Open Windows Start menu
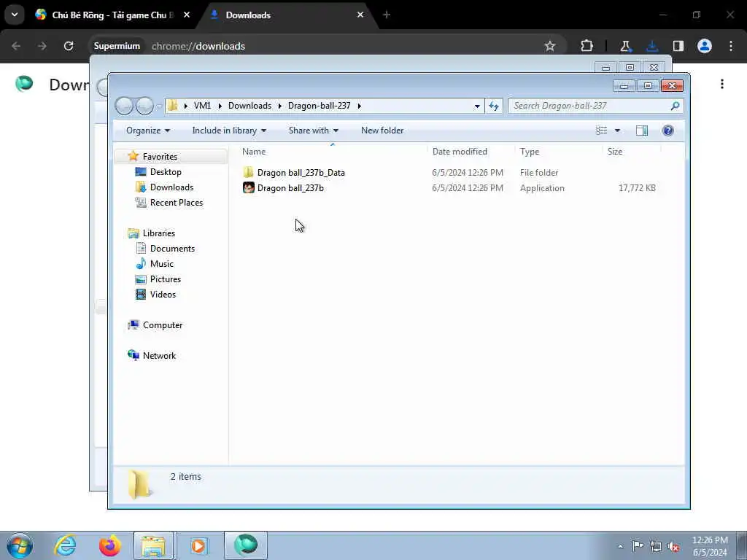This screenshot has width=747, height=560. click(x=20, y=545)
